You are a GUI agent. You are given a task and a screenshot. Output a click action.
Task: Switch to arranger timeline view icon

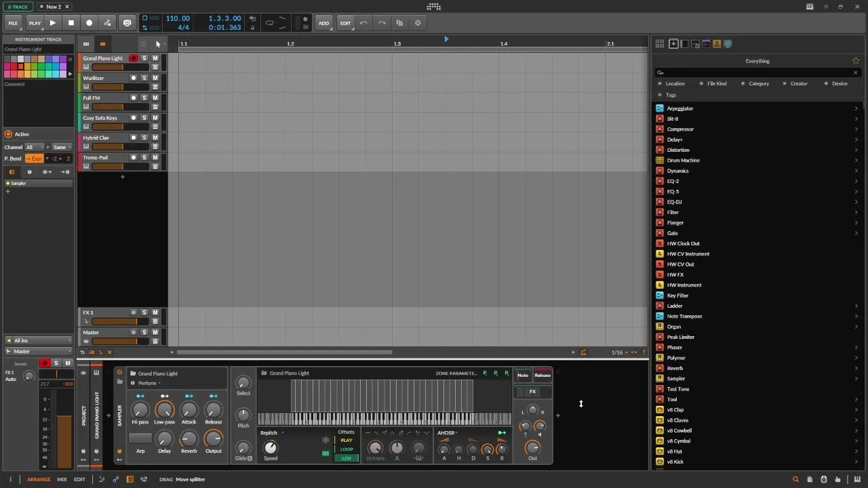coord(102,44)
